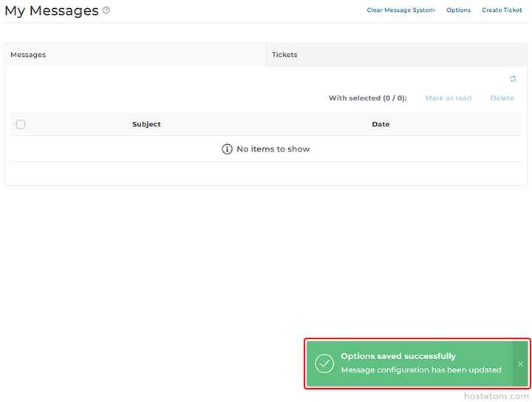Click the Delete button
This screenshot has height=402, width=532.
tap(502, 98)
